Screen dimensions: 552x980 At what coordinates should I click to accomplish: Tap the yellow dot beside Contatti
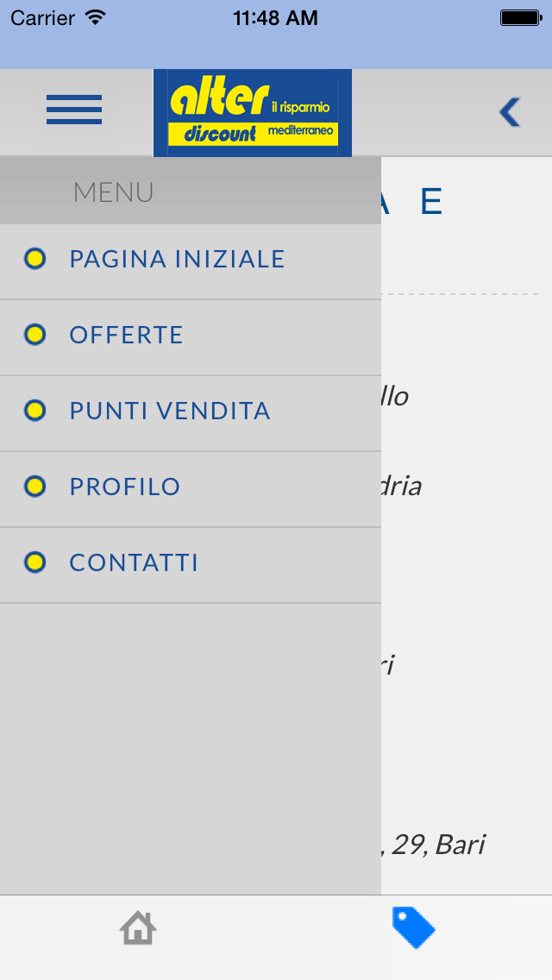tap(35, 562)
